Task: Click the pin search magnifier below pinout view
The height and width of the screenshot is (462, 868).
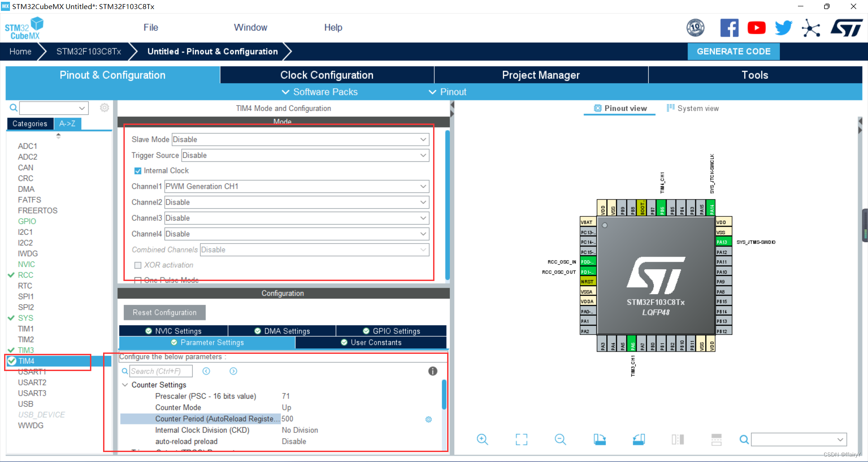Action: [744, 439]
